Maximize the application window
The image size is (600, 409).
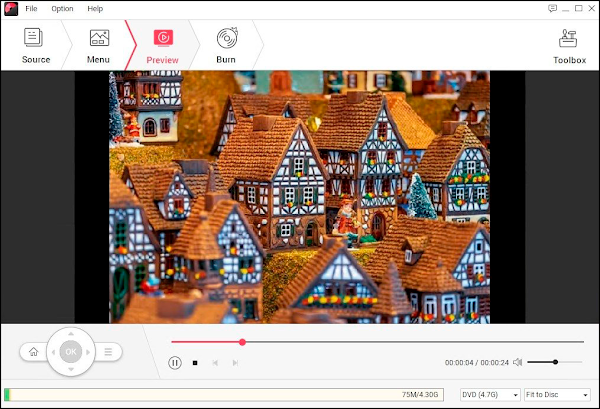579,8
